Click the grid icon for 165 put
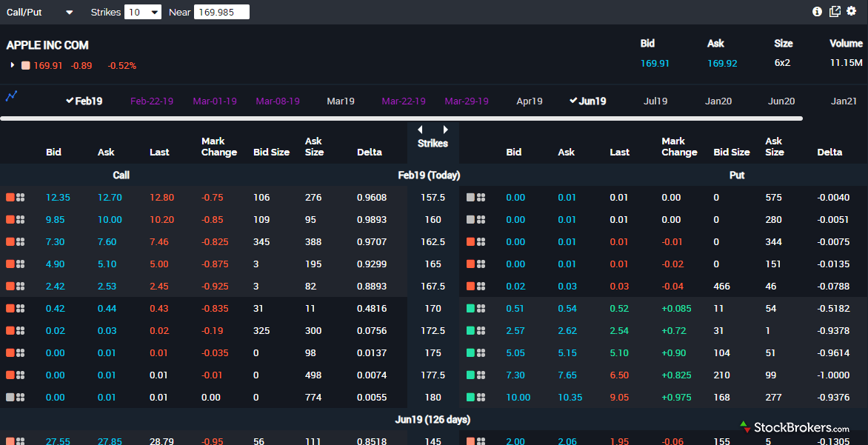Image resolution: width=868 pixels, height=445 pixels. pos(481,264)
